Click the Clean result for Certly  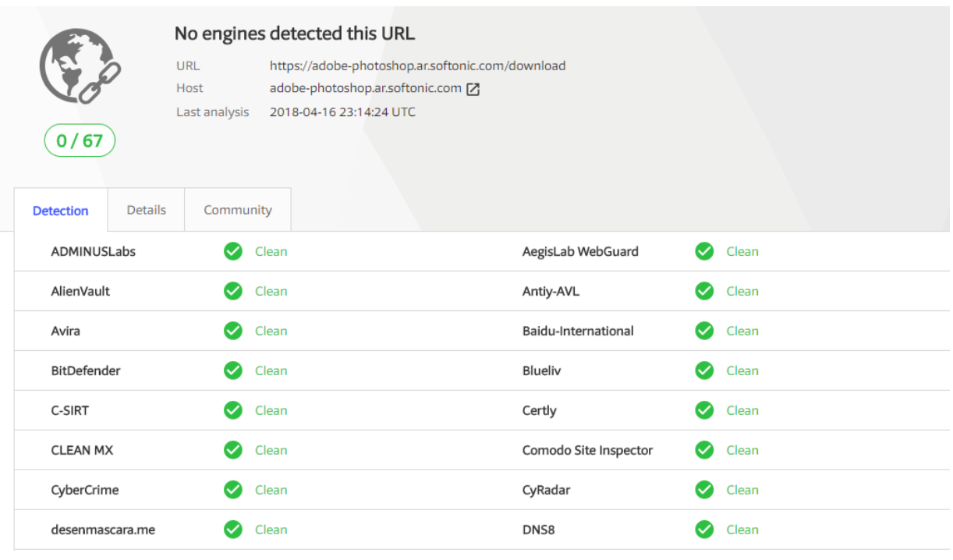tap(742, 410)
